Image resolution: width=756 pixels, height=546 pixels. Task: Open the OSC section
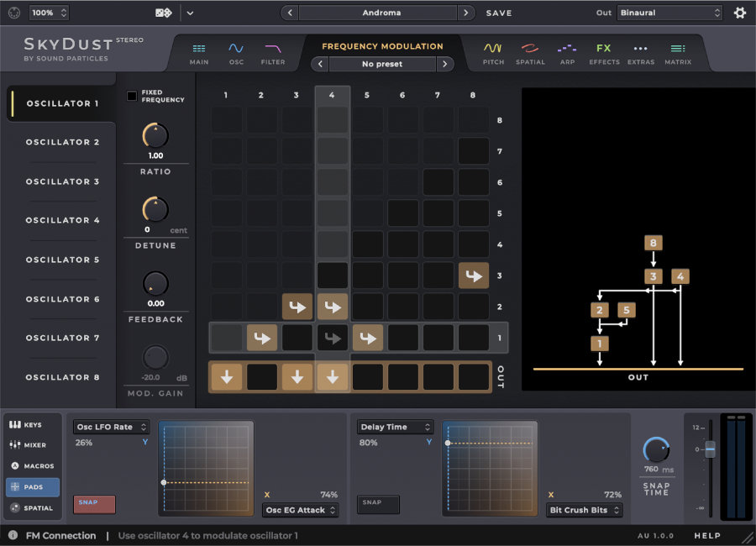pos(236,53)
